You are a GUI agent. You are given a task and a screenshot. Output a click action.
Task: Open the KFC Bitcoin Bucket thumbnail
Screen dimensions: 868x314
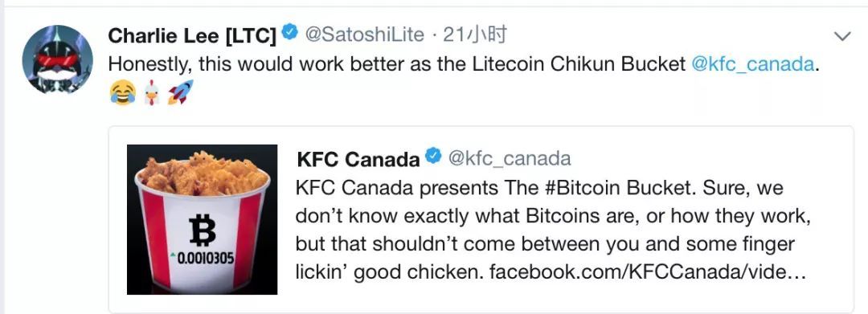point(202,219)
